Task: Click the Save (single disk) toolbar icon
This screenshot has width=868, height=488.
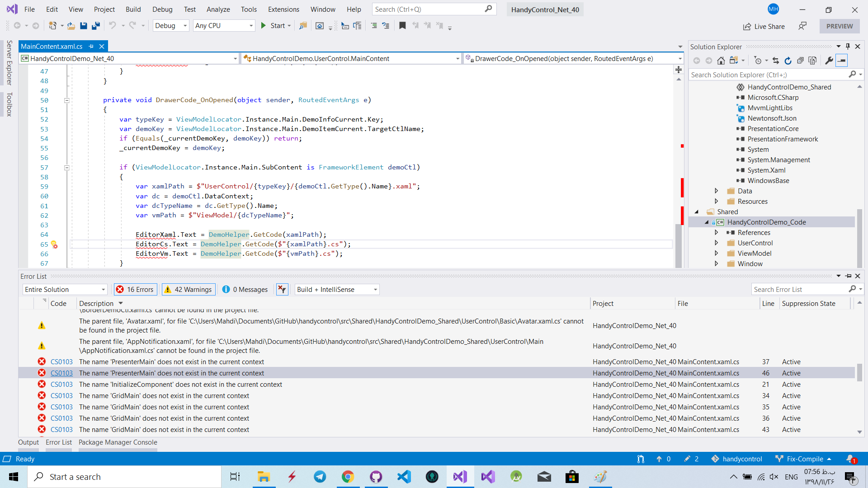Action: [83, 26]
